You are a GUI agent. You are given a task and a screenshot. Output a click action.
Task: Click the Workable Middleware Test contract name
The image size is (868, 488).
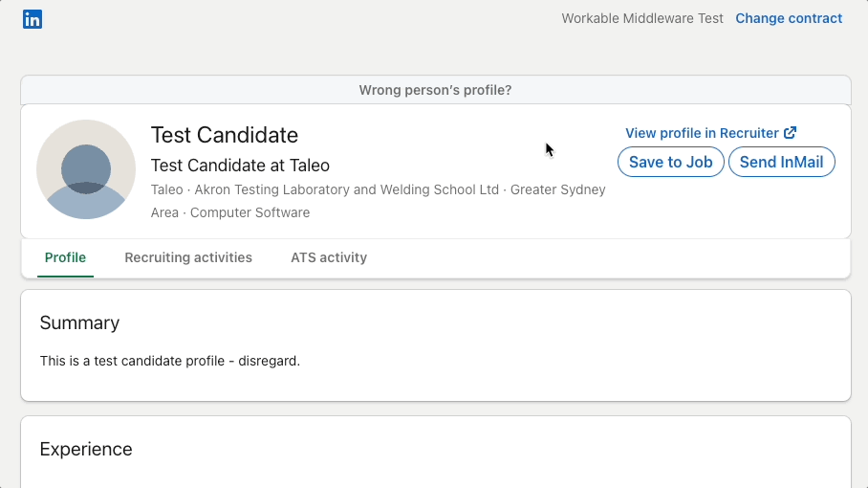(x=642, y=18)
